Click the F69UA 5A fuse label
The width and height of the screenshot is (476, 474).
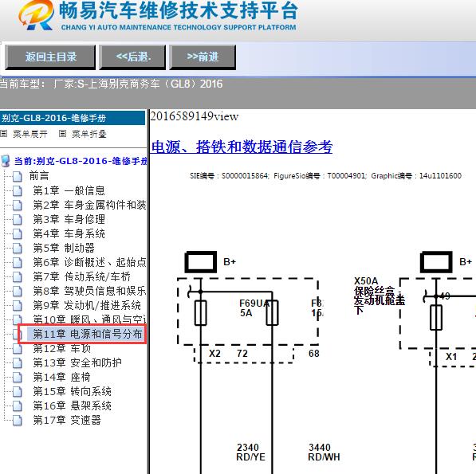(x=254, y=308)
